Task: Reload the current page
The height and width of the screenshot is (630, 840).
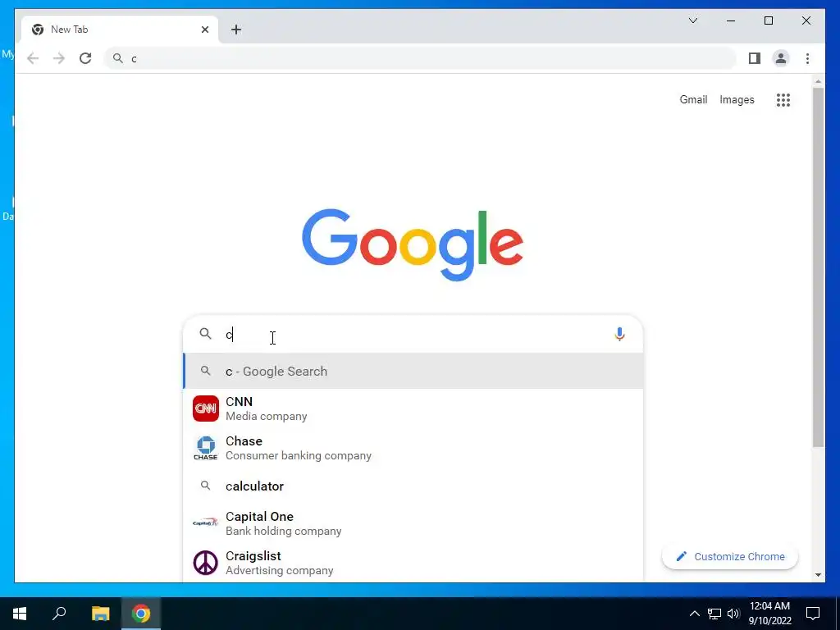Action: pos(85,58)
